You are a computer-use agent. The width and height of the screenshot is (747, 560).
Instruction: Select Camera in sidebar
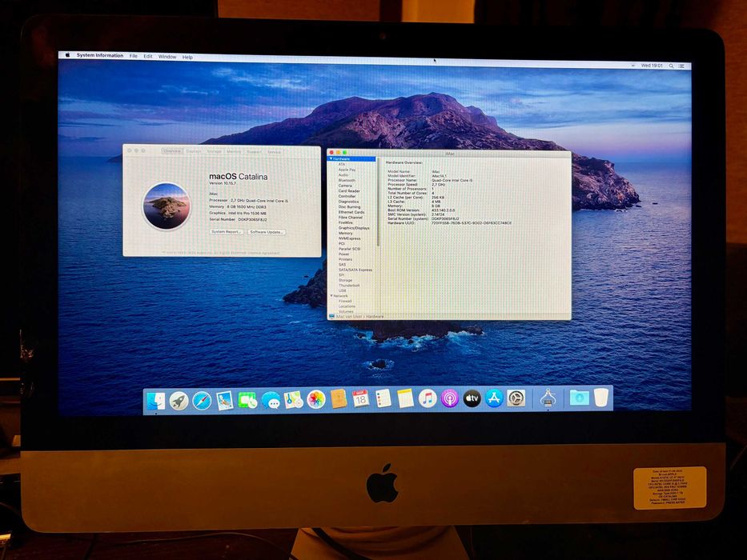pos(345,186)
